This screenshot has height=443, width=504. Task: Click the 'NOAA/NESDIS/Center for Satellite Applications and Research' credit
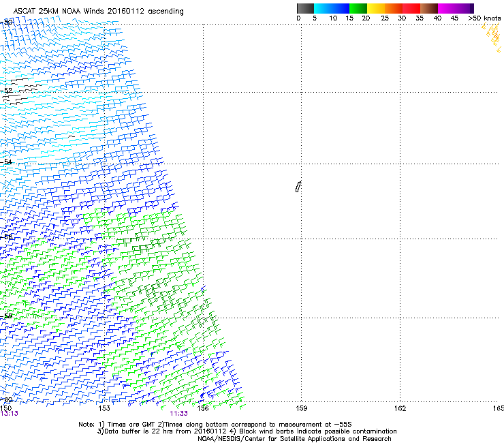coord(294,439)
